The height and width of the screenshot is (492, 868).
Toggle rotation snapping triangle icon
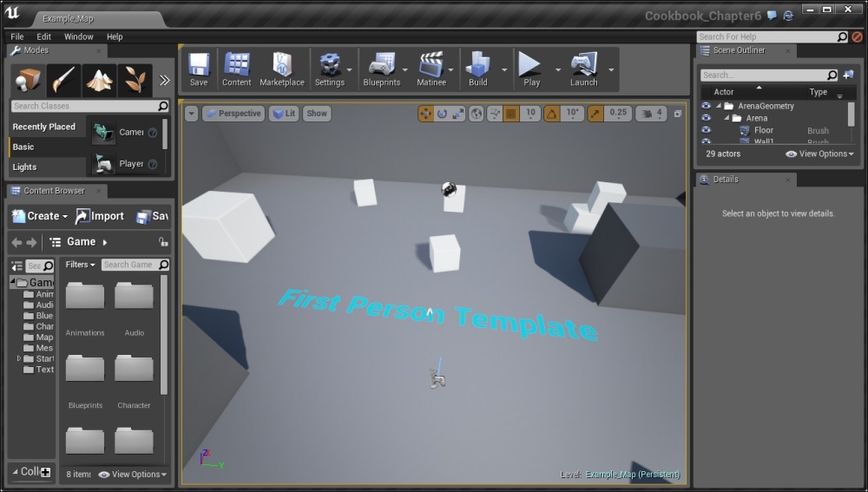(551, 114)
